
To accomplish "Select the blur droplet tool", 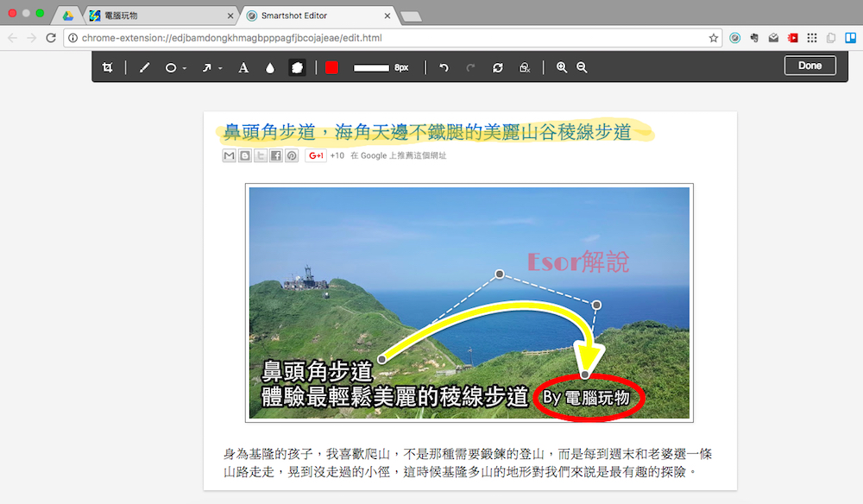I will [x=270, y=67].
